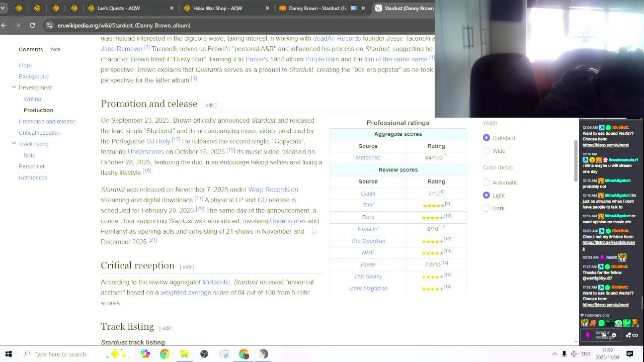Open the deadAir Records link
Screen dimensions: 644x362
click(337, 38)
